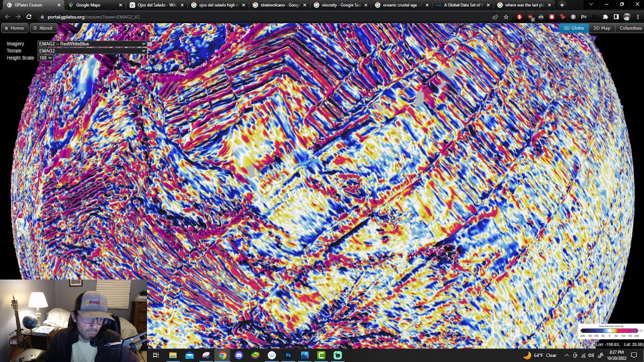Open the red hand ad blocker extension
Screen dimensions: 644x362
pyautogui.click(x=520, y=17)
